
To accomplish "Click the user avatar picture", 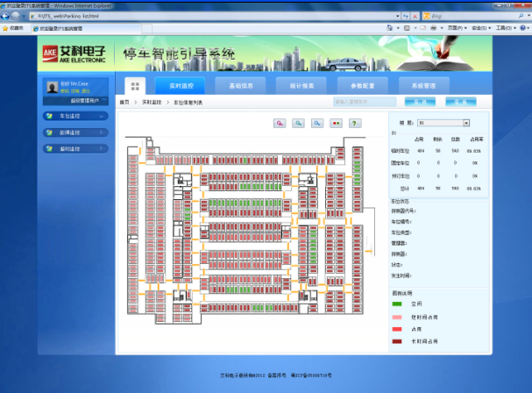I will (53, 87).
